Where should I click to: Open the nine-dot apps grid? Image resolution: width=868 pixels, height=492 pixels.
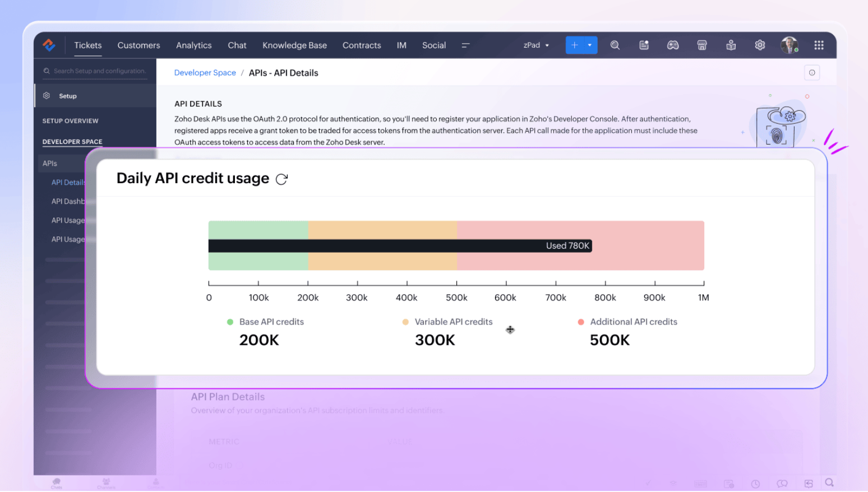coord(819,45)
